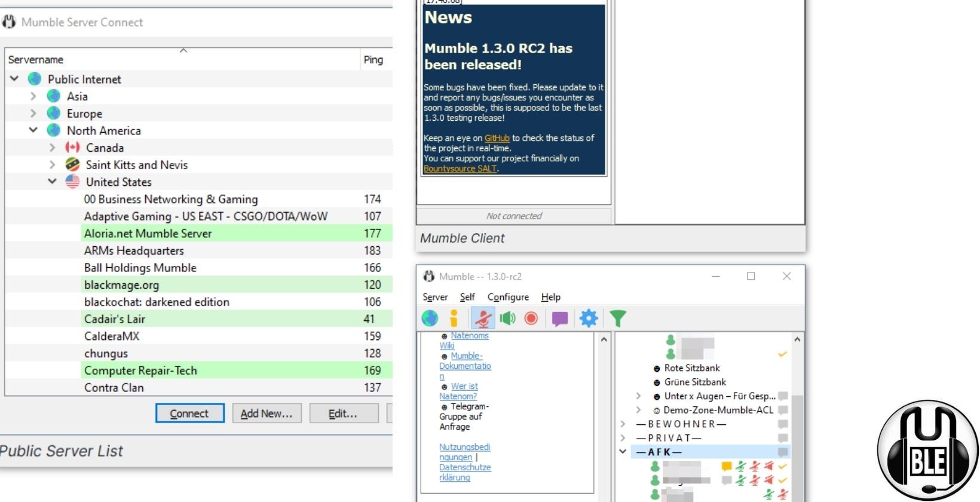Collapse the United States node
The height and width of the screenshot is (502, 980).
[x=53, y=182]
